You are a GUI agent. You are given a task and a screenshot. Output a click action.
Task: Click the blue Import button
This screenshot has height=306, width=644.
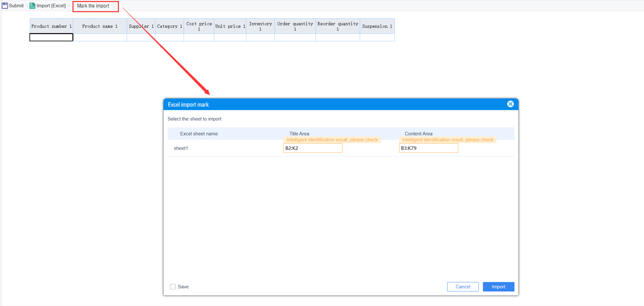(x=498, y=286)
